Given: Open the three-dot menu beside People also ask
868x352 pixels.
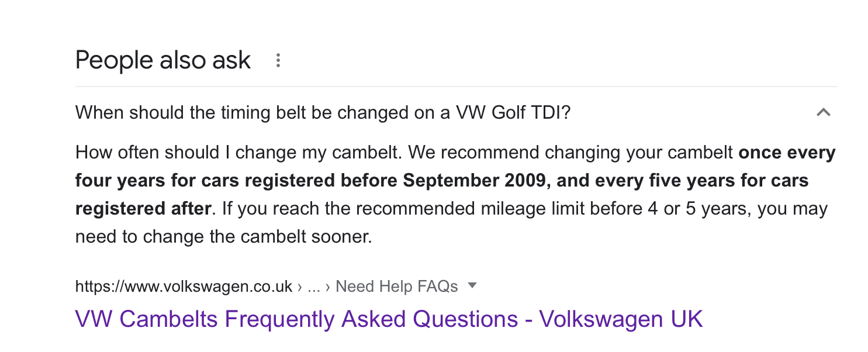Looking at the screenshot, I should point(278,60).
